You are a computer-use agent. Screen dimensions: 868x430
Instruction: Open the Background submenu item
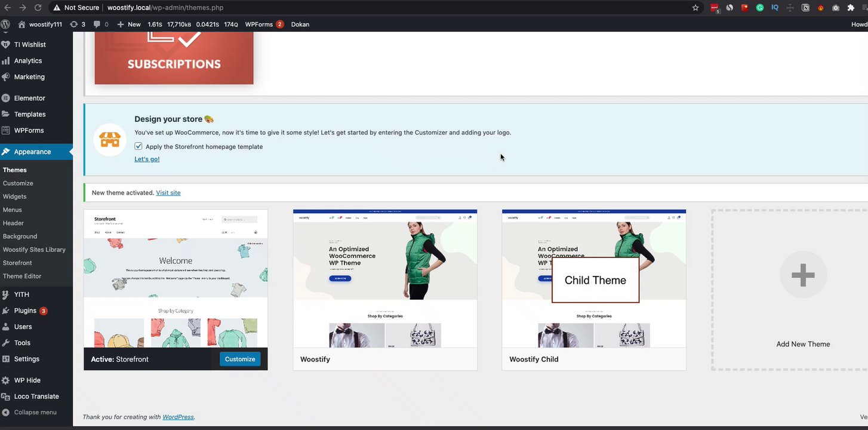[x=20, y=236]
